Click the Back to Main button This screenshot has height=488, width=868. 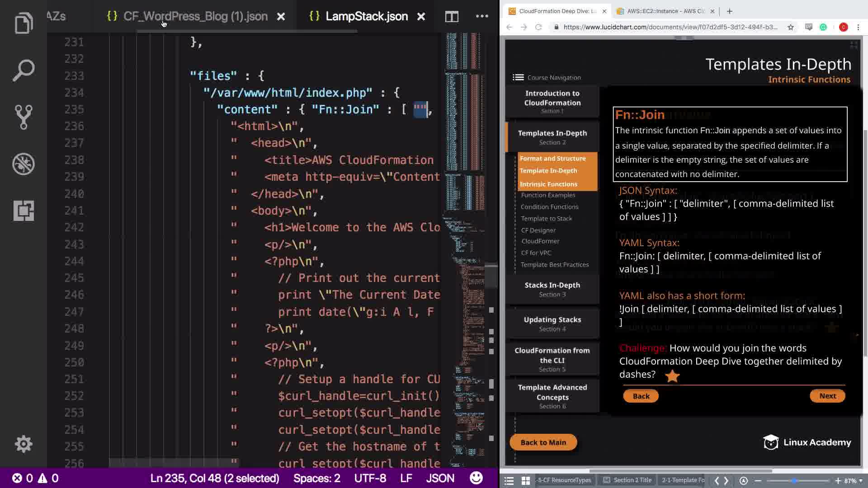coord(543,442)
